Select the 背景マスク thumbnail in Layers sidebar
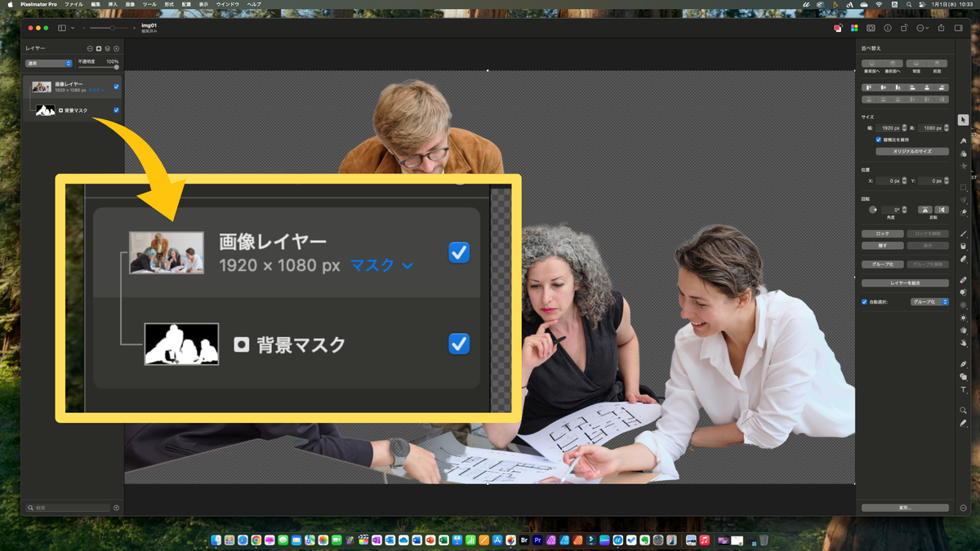 point(45,110)
